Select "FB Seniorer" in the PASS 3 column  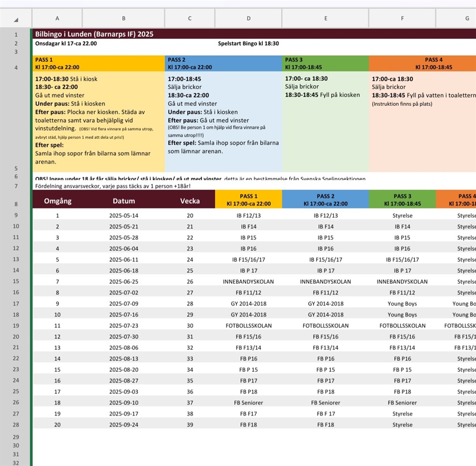(402, 403)
